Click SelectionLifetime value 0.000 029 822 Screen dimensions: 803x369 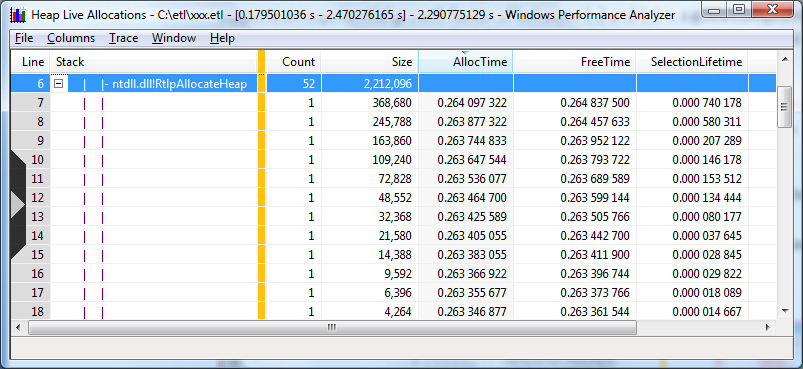(707, 273)
